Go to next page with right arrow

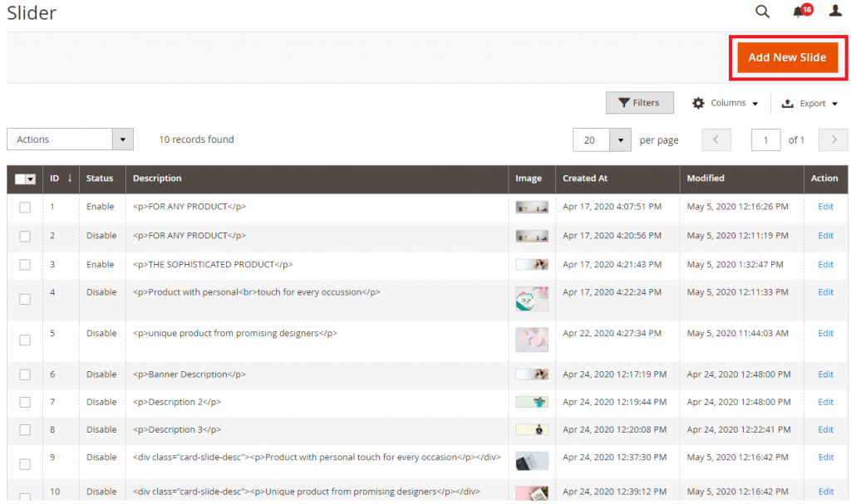pos(833,139)
